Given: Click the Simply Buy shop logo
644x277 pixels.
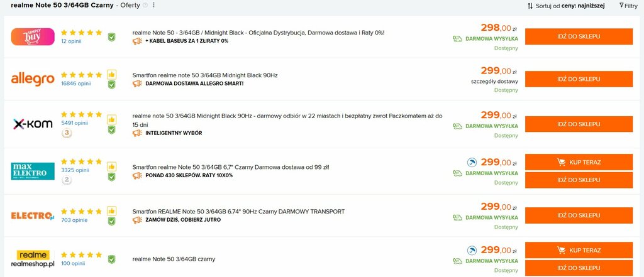Looking at the screenshot, I should tap(33, 36).
